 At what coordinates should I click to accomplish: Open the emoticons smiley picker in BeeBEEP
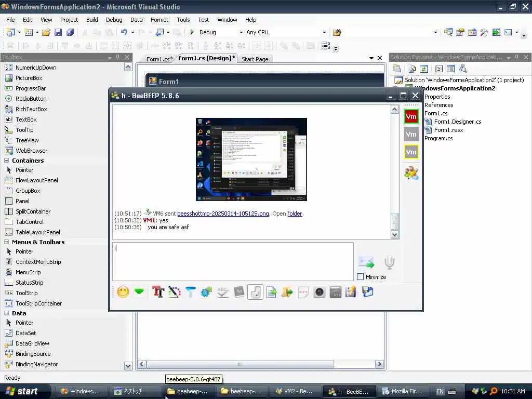[123, 292]
